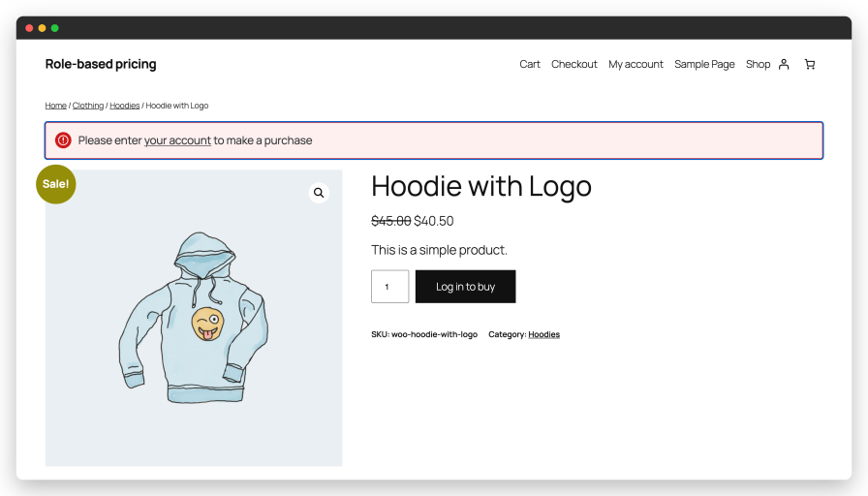This screenshot has width=868, height=496.
Task: Click the Sale! badge
Action: (56, 184)
